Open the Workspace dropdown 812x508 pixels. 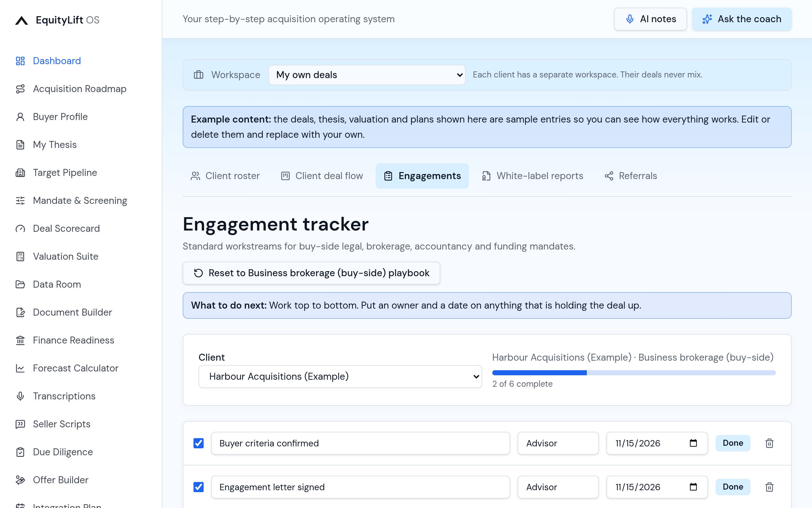click(367, 75)
